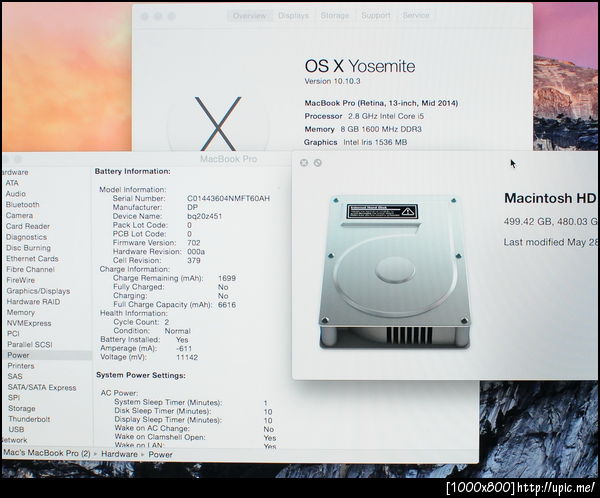
Task: Open the Service tab
Action: click(416, 16)
